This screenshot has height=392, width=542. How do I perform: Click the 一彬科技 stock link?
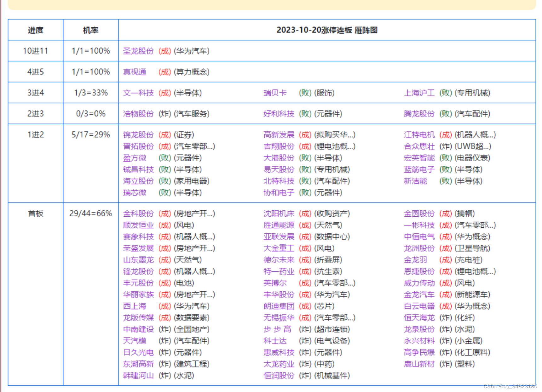(x=419, y=225)
